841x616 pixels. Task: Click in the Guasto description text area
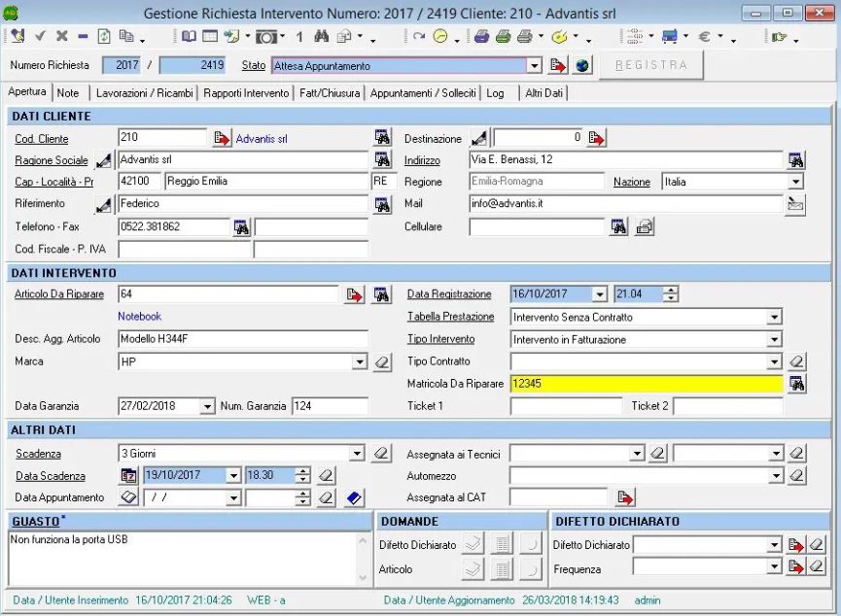tap(184, 558)
